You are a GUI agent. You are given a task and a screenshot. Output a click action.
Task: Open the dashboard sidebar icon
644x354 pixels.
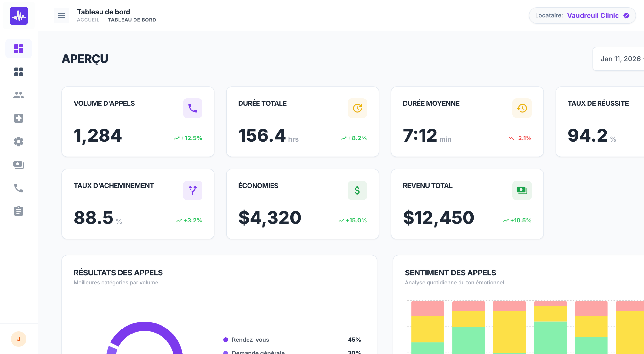19,48
